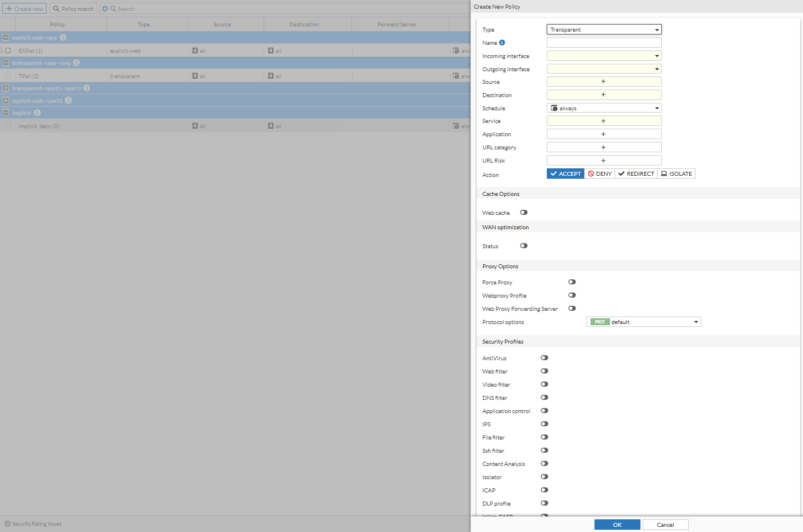803x532 pixels.
Task: Toggle the Ssh filter switch
Action: [545, 450]
